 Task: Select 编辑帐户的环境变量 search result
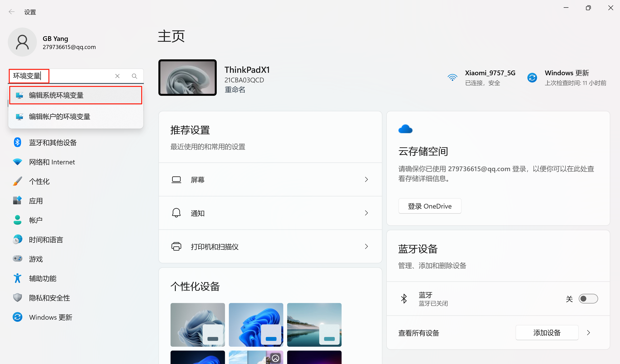click(x=76, y=116)
